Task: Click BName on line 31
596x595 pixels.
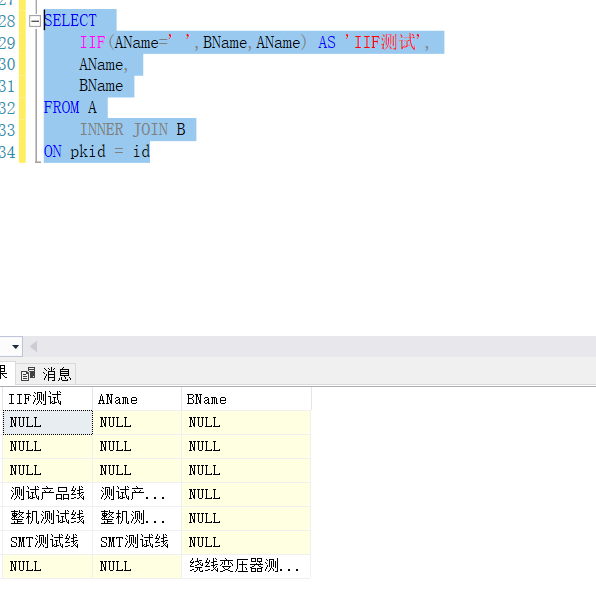Action: point(101,86)
